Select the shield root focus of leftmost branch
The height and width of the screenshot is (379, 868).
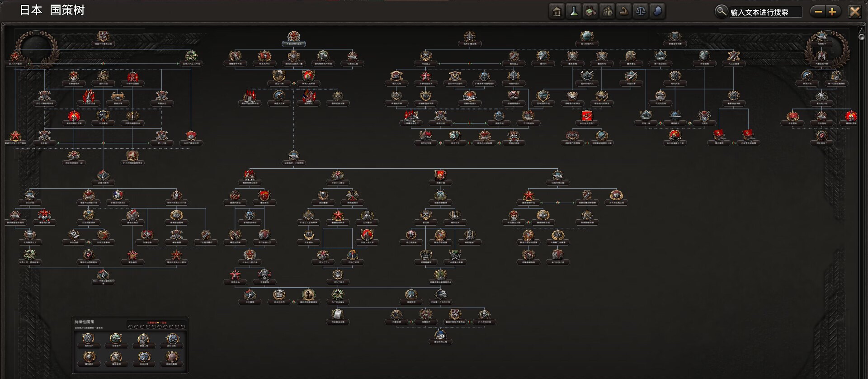pyautogui.click(x=104, y=38)
